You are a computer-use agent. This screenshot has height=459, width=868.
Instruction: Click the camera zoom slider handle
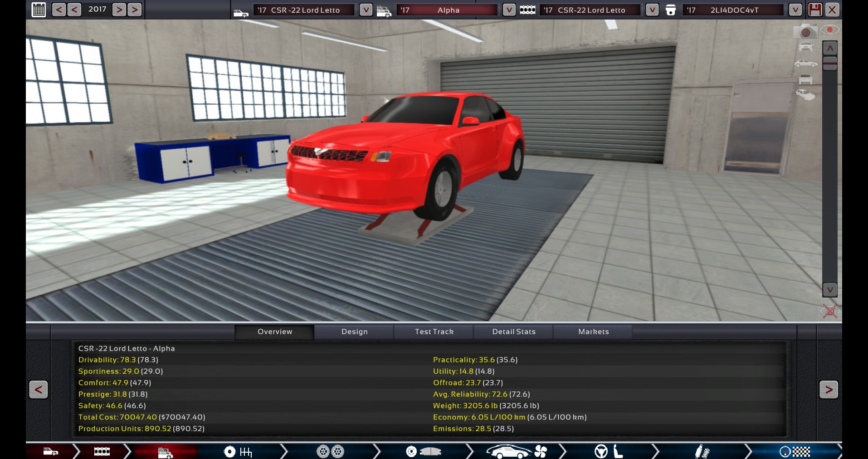tap(830, 63)
